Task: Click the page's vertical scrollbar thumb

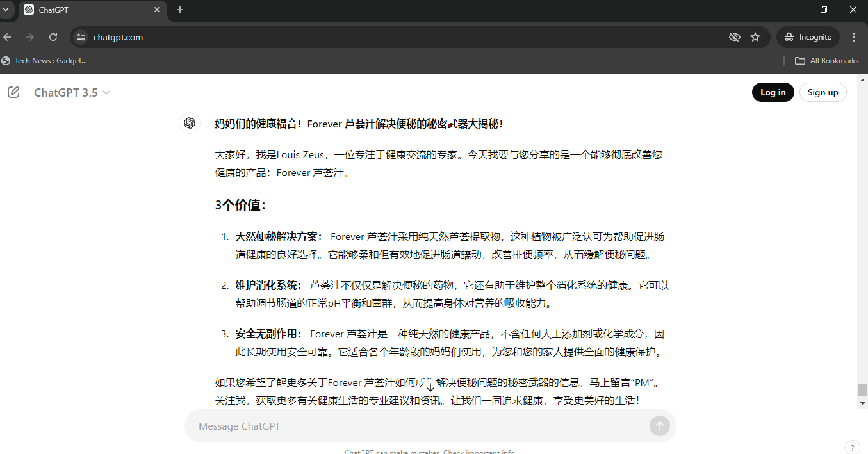Action: point(862,389)
